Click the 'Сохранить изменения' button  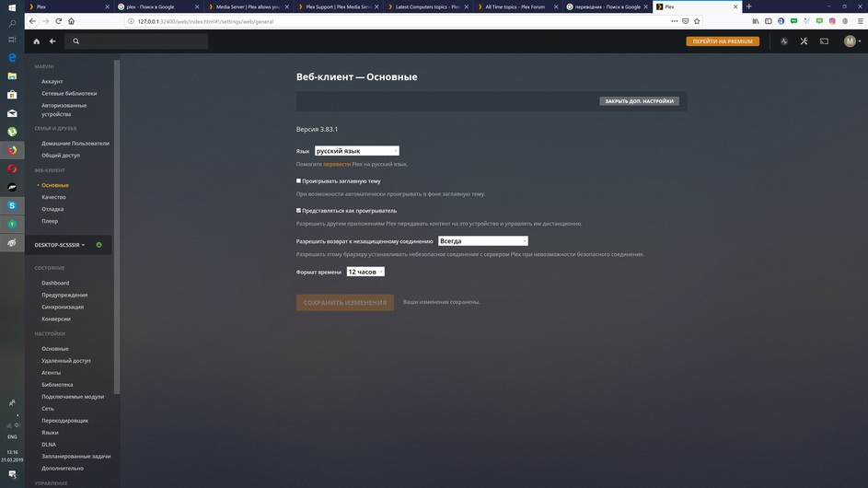tap(345, 302)
